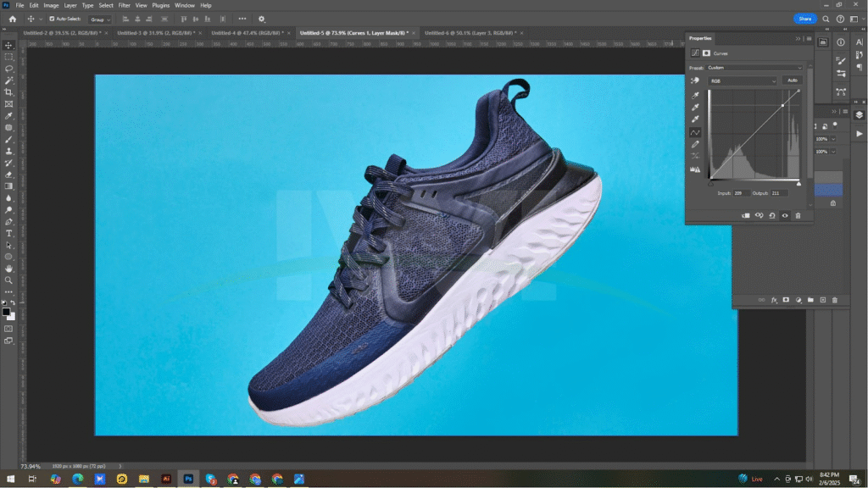Select the Lasso tool
This screenshot has width=868, height=488.
click(x=8, y=69)
